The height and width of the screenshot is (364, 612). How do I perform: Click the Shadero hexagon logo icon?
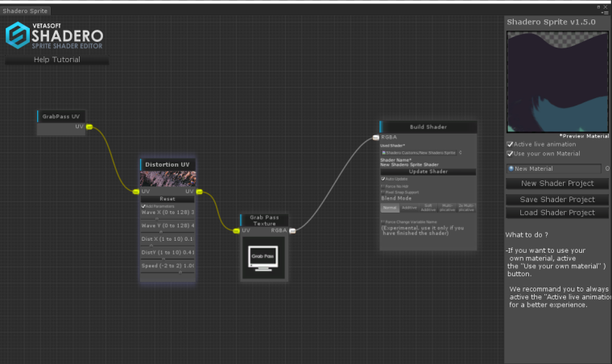[18, 35]
